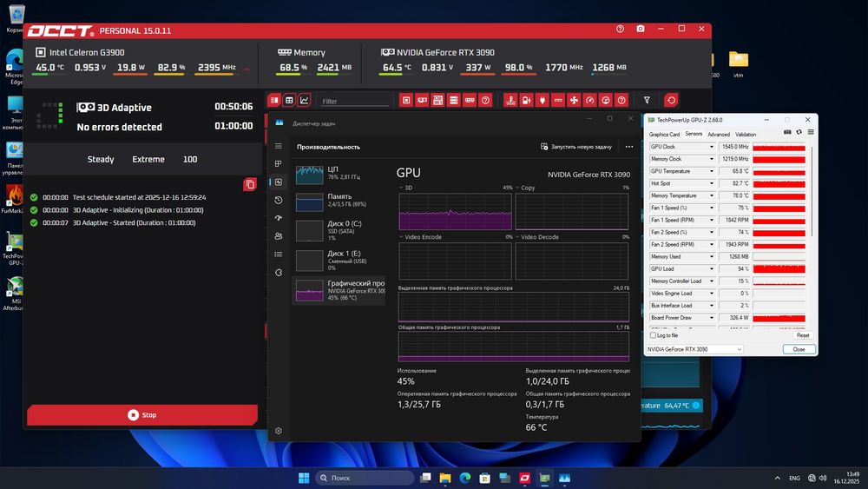868x489 pixels.
Task: Switch OCCT monitoring to graph view
Action: pos(304,100)
